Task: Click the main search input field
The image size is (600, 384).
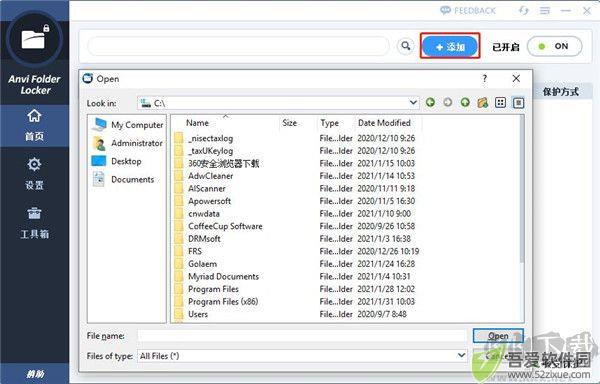Action: [239, 47]
